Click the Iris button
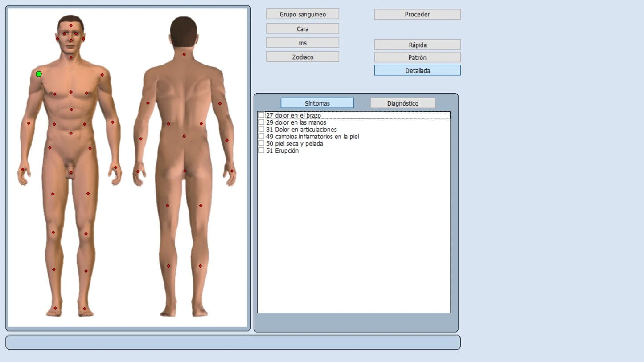Viewport: 644px width, 362px height. tap(302, 43)
